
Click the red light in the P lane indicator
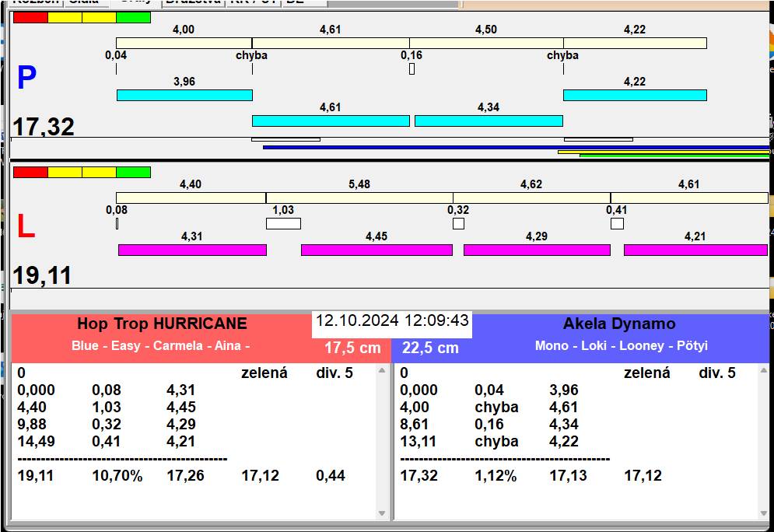(30, 17)
